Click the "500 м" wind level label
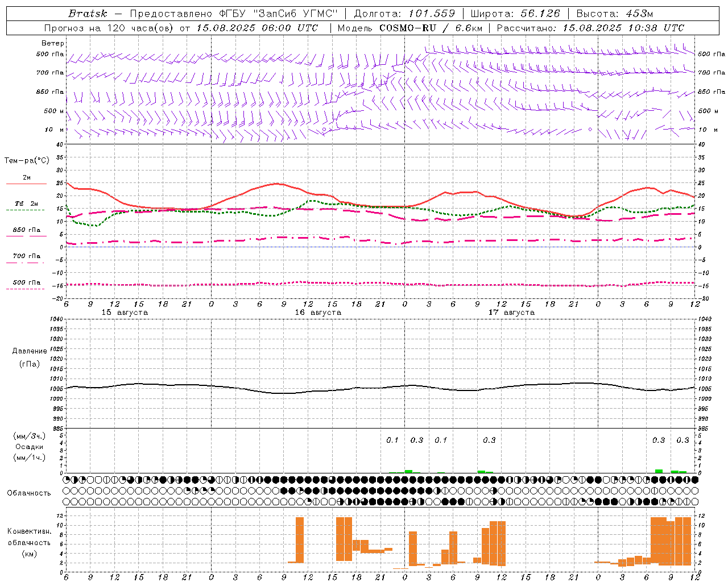The image size is (728, 582). 54,111
